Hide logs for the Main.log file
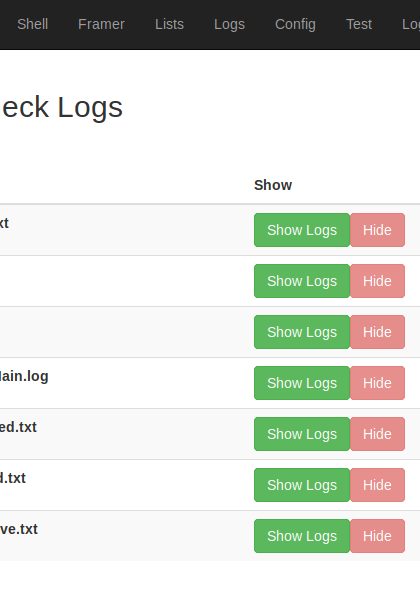The height and width of the screenshot is (595, 420). click(377, 383)
